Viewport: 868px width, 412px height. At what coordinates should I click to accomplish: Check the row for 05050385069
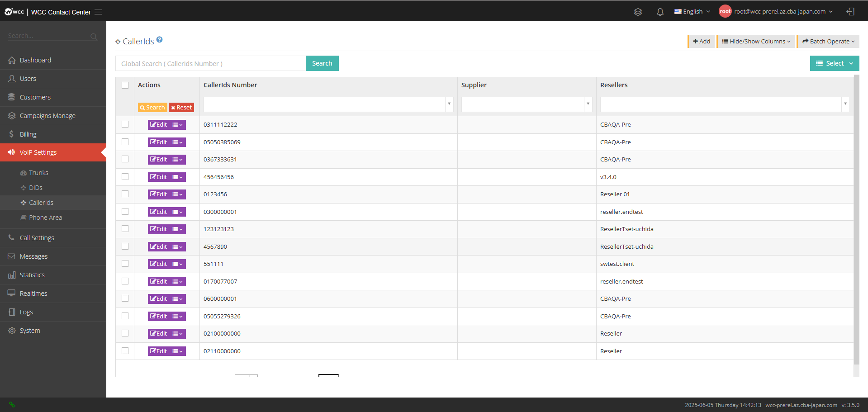pyautogui.click(x=125, y=142)
